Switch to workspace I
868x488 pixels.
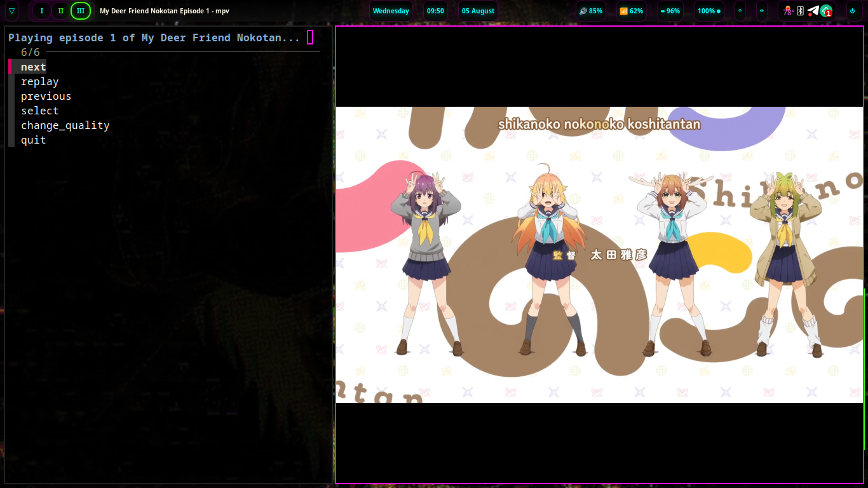point(41,11)
